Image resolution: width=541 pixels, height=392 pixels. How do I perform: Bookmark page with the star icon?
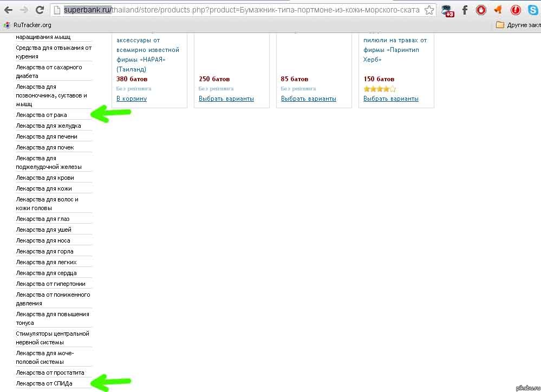(429, 10)
